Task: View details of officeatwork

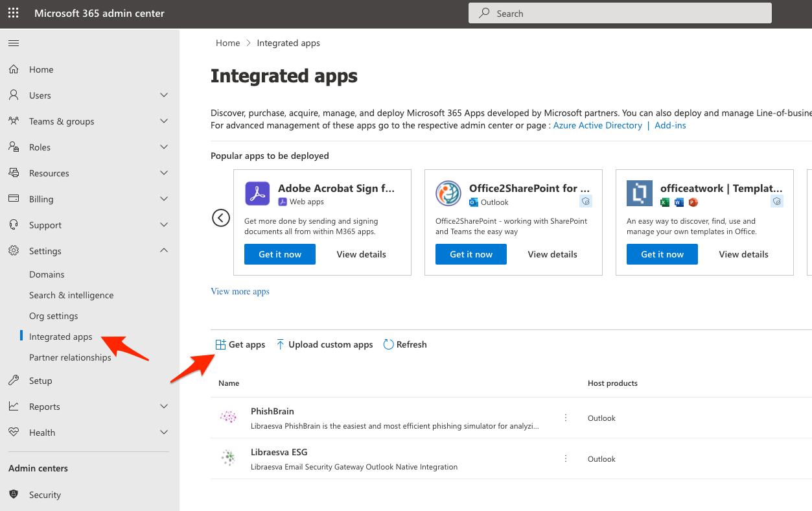Action: [744, 254]
